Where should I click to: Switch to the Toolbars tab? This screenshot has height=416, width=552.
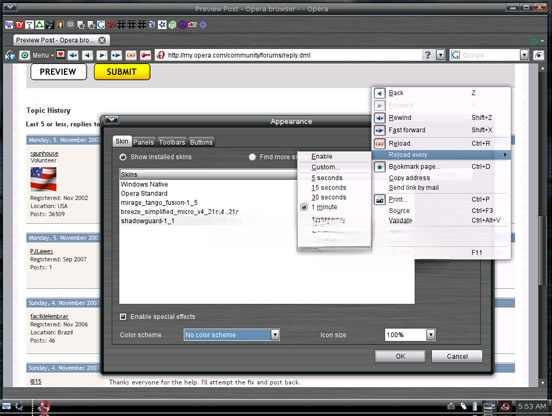coord(172,142)
